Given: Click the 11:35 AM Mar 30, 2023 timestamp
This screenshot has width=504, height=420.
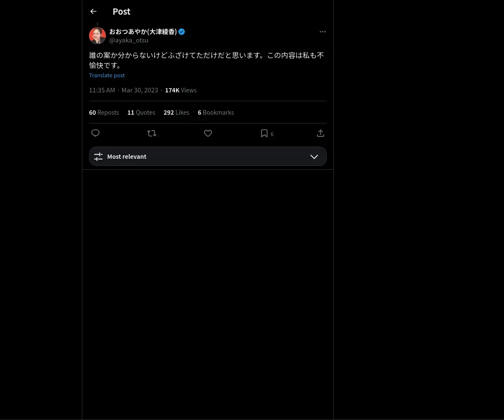Looking at the screenshot, I should (123, 90).
